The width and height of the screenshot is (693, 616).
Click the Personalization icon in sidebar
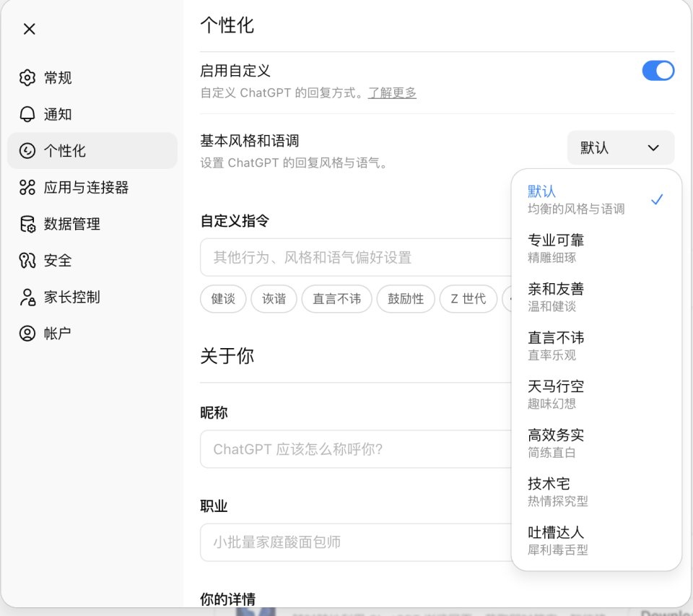(27, 151)
